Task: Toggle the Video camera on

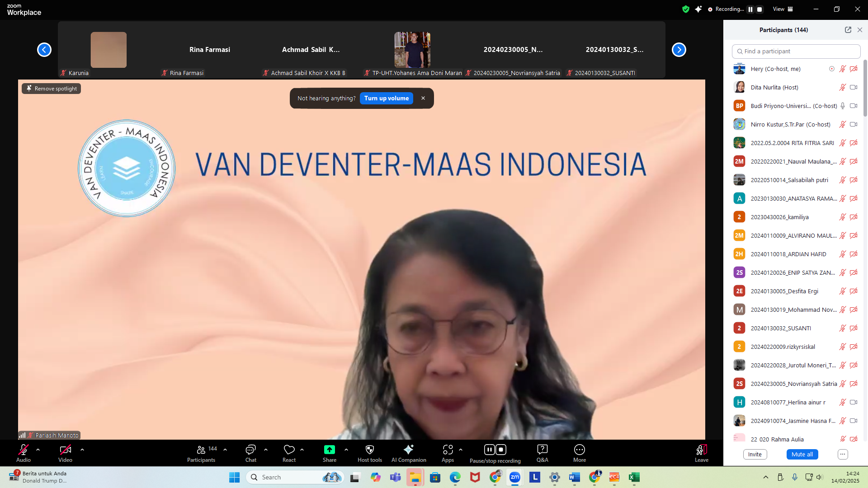Action: (x=65, y=450)
